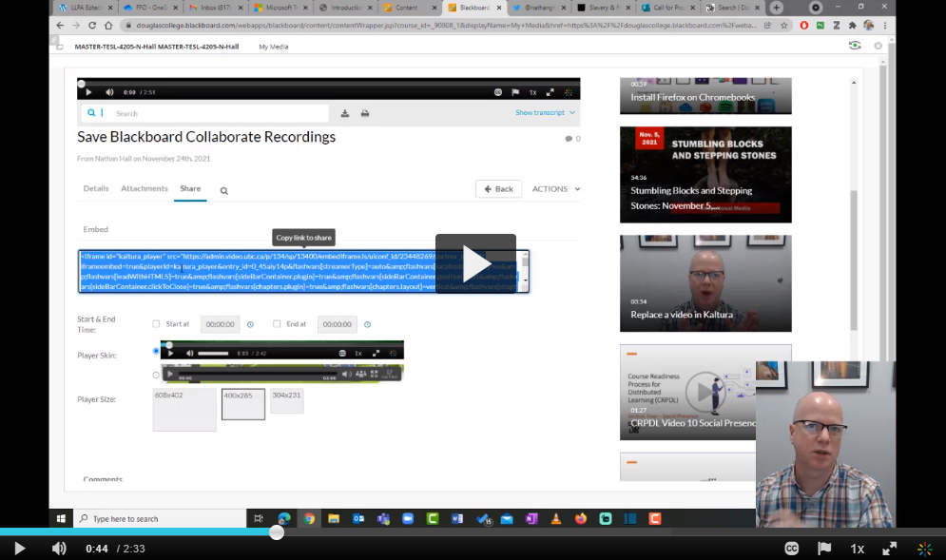Enable the 'End at' checkbox
Viewport: 946px width, 560px height.
tap(277, 324)
